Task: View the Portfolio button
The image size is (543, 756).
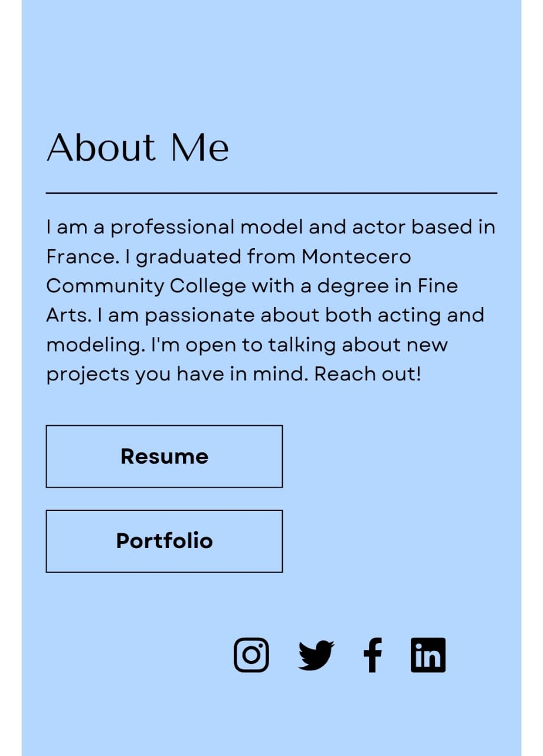Action: point(164,541)
